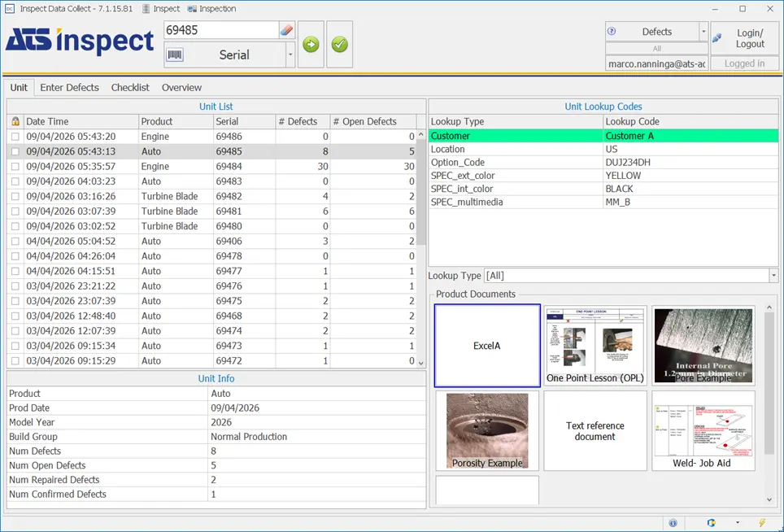Select the SPEC_multimedia lookup row
The image size is (784, 532).
[x=603, y=202]
